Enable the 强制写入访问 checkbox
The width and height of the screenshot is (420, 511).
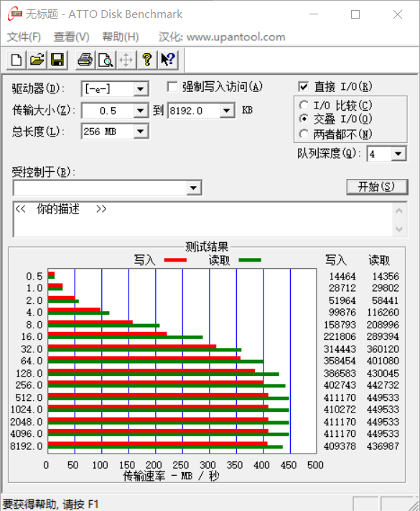click(172, 87)
